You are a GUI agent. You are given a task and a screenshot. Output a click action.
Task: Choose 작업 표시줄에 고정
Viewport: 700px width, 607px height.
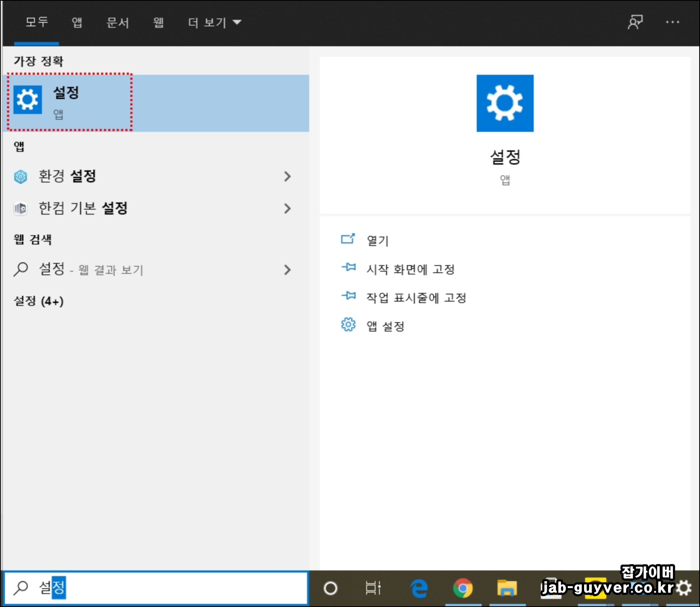(416, 298)
